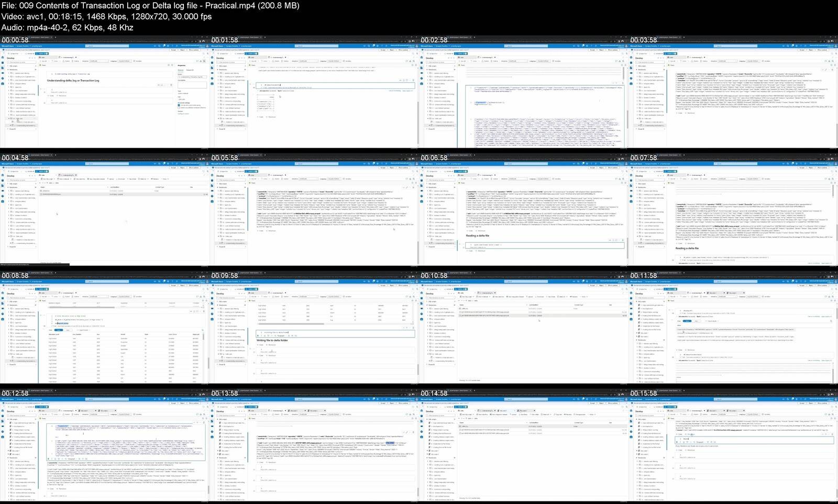
Task: Open the video frame stamped 00:00:58
Action: click(x=105, y=92)
